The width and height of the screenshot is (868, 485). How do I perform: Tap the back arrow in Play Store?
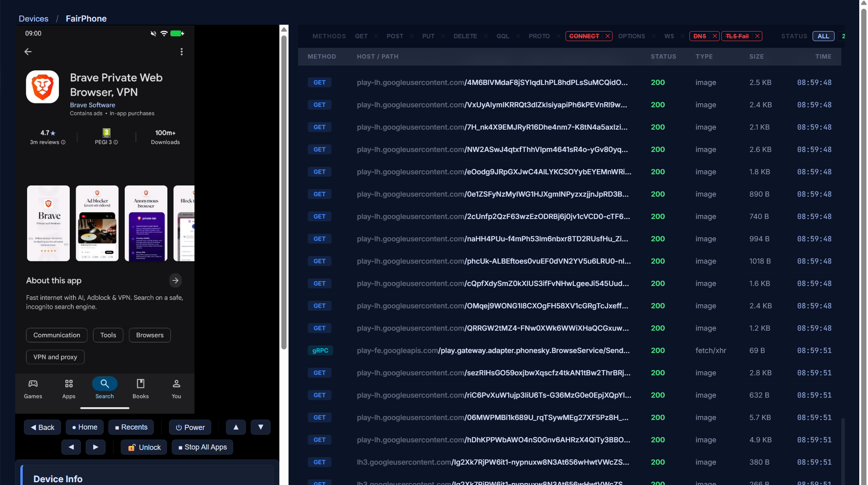click(x=28, y=52)
